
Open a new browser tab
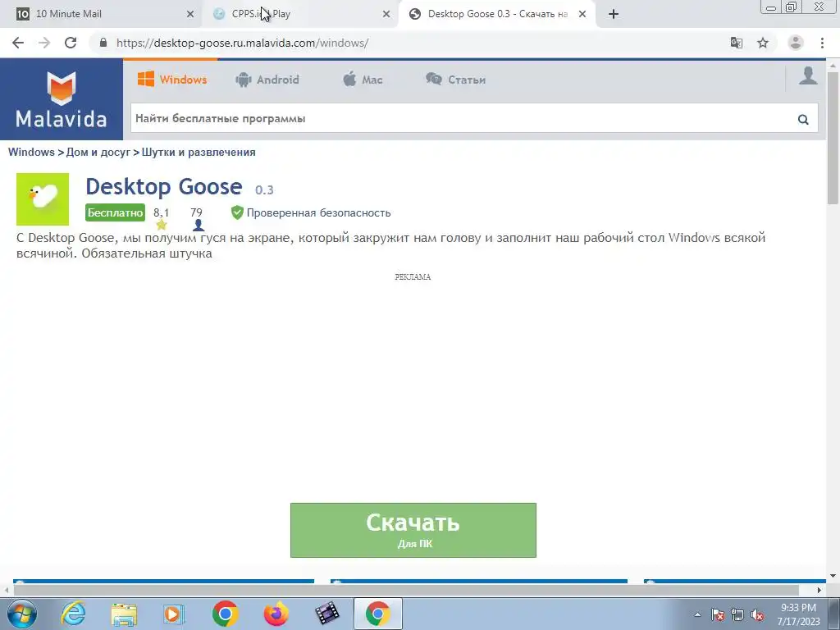click(x=614, y=14)
